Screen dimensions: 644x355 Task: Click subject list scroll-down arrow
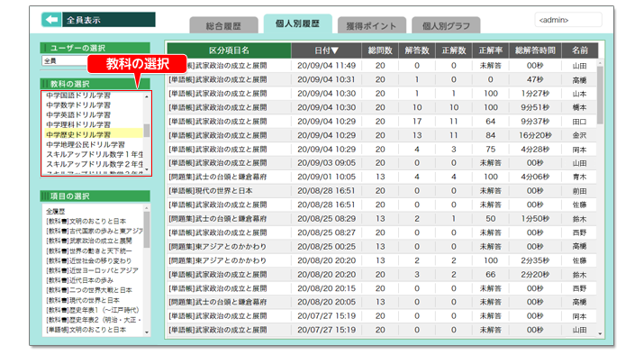(147, 168)
